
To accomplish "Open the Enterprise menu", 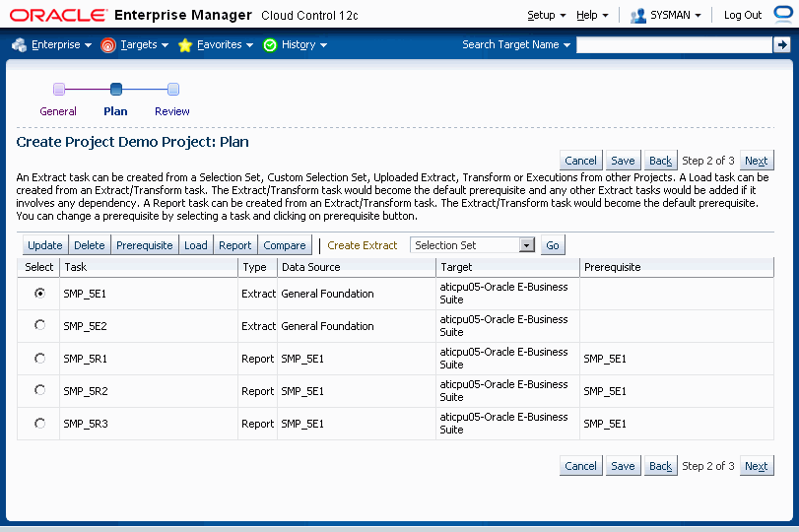I will coord(61,45).
